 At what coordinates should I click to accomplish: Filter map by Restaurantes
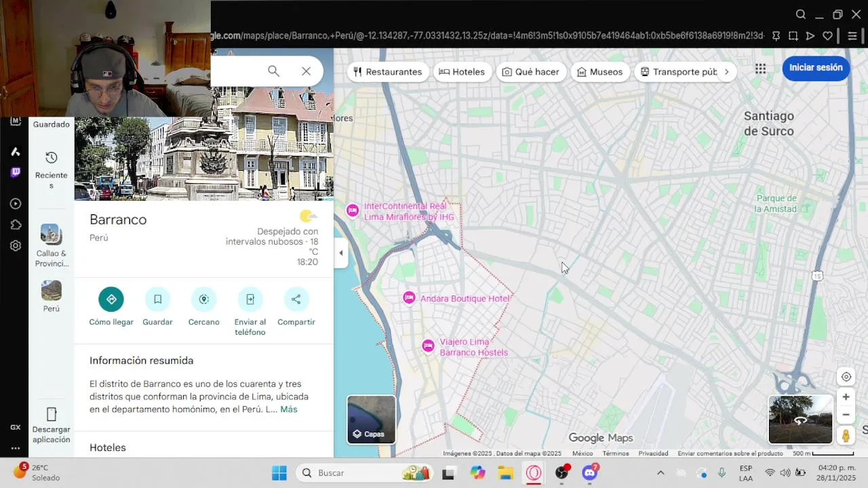pos(388,72)
